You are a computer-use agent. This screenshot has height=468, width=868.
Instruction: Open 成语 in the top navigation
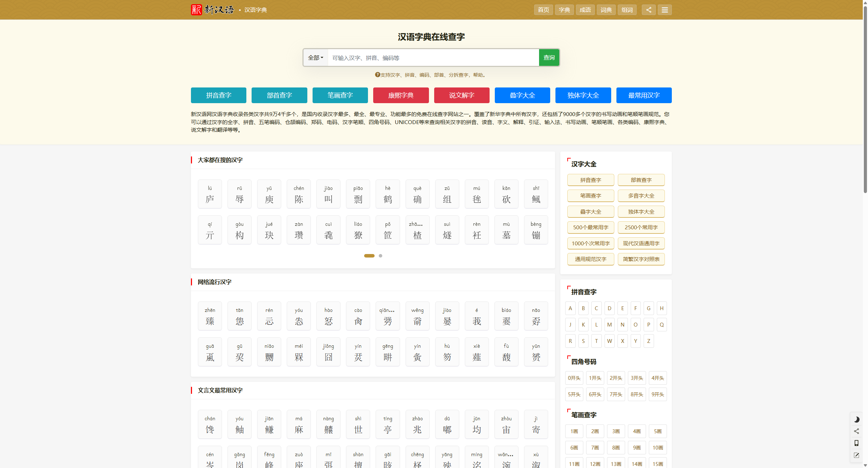click(x=585, y=10)
